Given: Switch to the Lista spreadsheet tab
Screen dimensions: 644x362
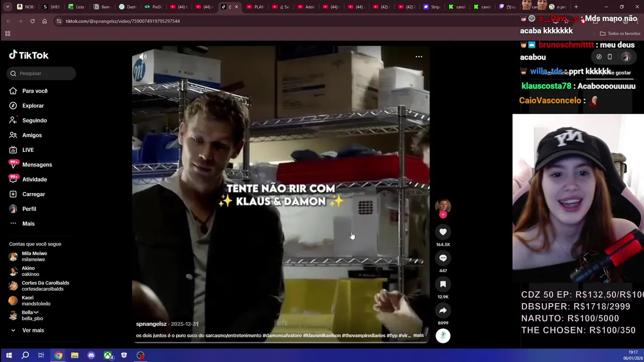Looking at the screenshot, I should (76, 7).
